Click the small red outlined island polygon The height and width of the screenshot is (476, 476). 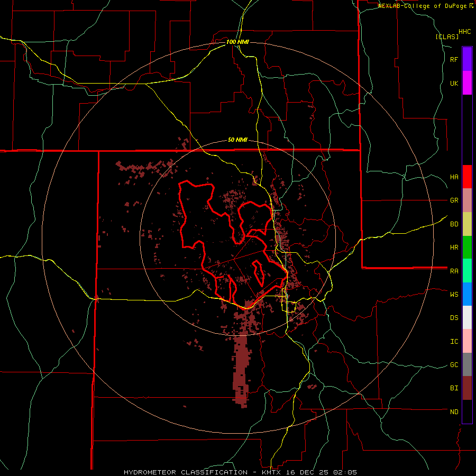(x=258, y=273)
